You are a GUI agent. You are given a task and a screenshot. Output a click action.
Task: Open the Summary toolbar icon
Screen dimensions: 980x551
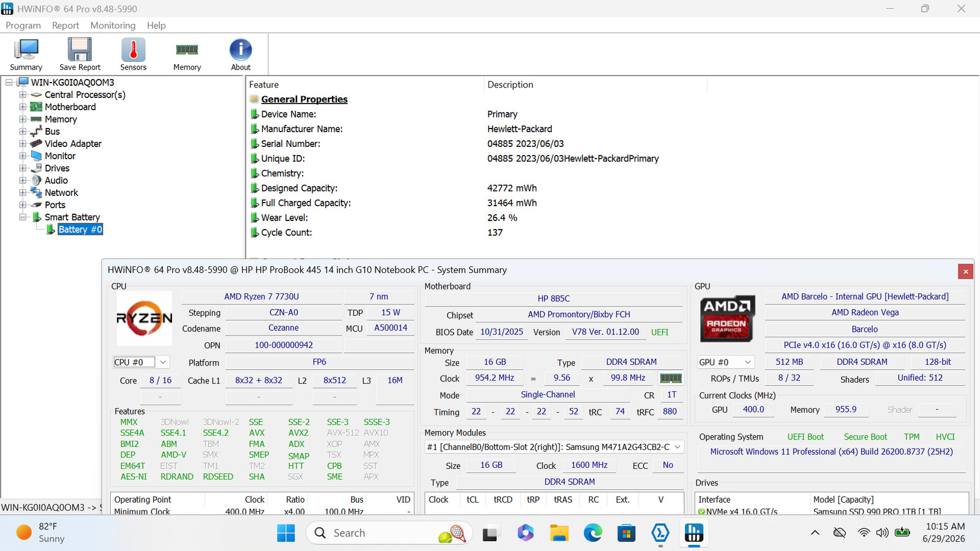point(26,54)
